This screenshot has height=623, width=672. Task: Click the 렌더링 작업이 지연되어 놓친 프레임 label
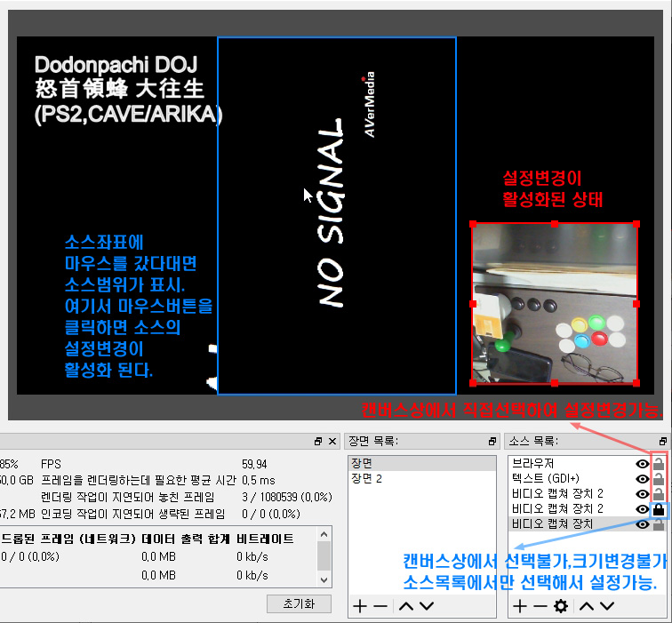(127, 497)
